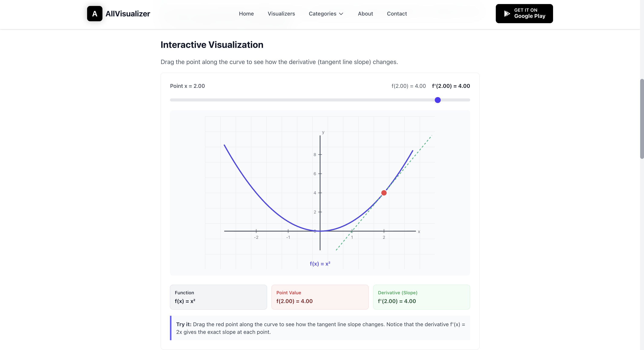Open the Categories dropdown
The image size is (644, 350).
point(323,14)
